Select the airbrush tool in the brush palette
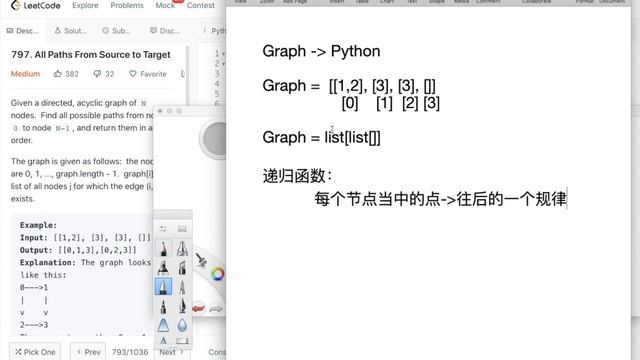The width and height of the screenshot is (640, 360). (x=182, y=248)
